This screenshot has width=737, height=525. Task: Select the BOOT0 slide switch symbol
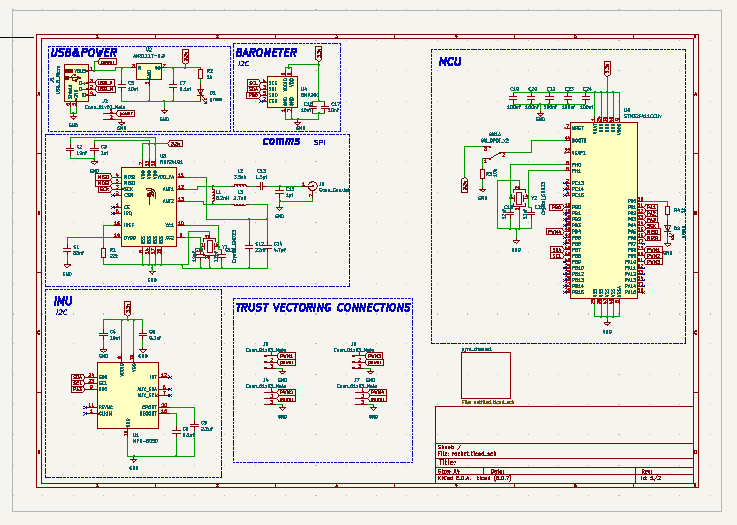pyautogui.click(x=494, y=153)
